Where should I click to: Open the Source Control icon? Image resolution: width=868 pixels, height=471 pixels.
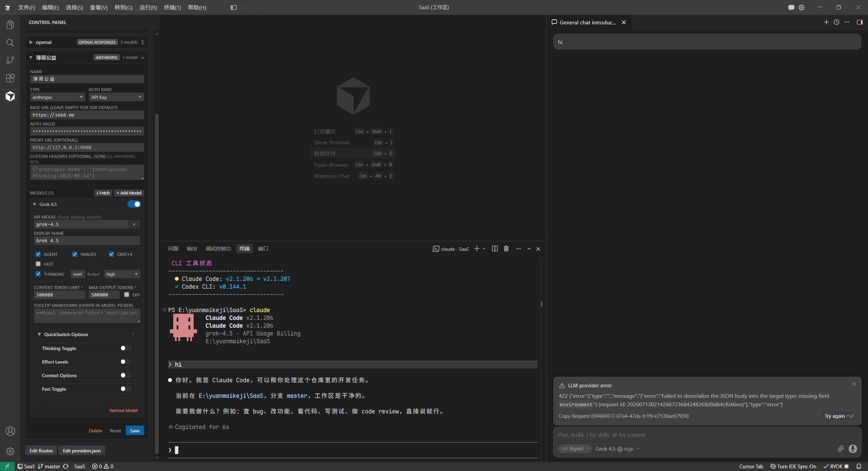pos(10,60)
